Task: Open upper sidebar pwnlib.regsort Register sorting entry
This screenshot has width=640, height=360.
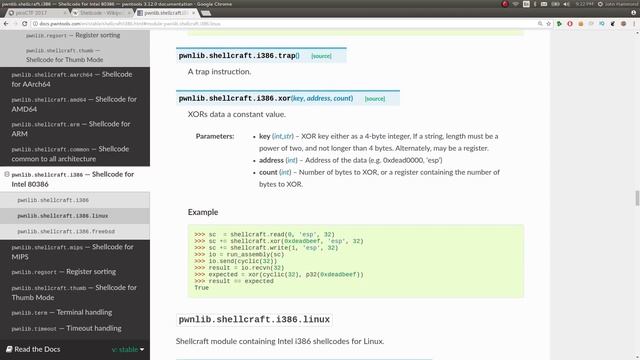Action: point(73,36)
